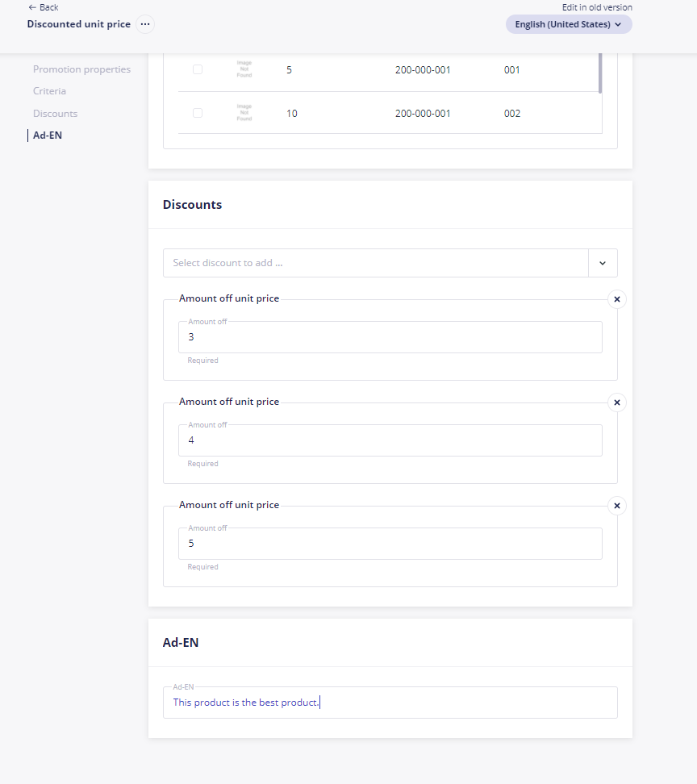Open the more options ellipsis menu

[x=145, y=24]
